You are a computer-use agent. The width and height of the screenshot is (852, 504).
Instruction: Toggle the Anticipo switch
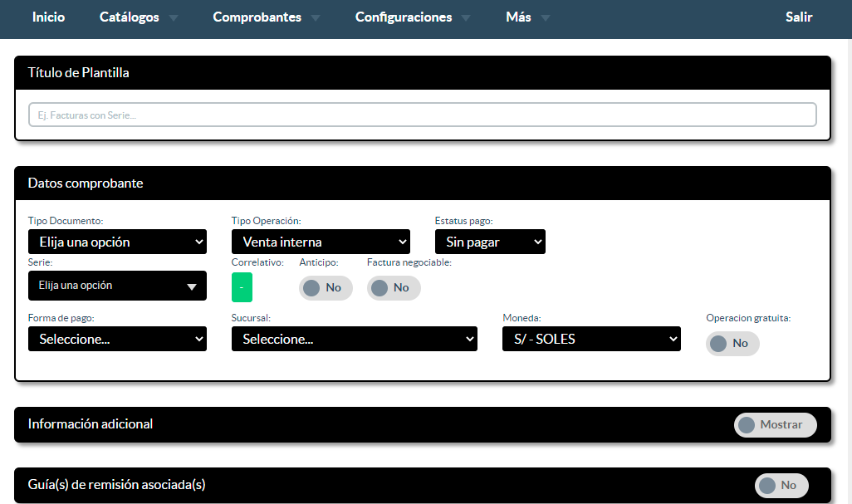pos(325,288)
